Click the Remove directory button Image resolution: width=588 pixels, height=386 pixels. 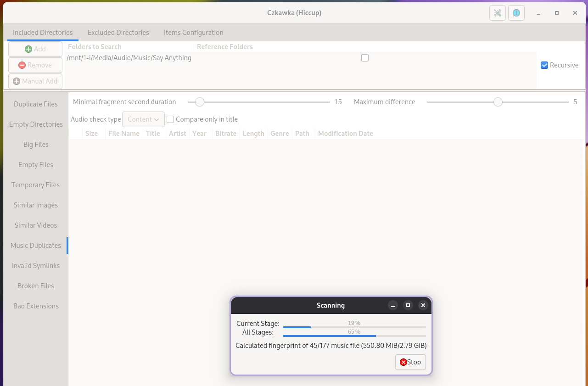point(35,65)
